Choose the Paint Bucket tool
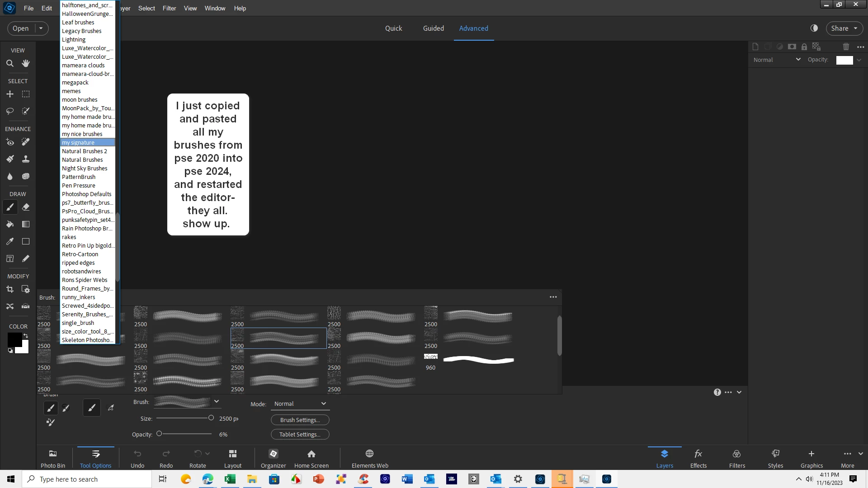This screenshot has width=868, height=488. tap(10, 224)
